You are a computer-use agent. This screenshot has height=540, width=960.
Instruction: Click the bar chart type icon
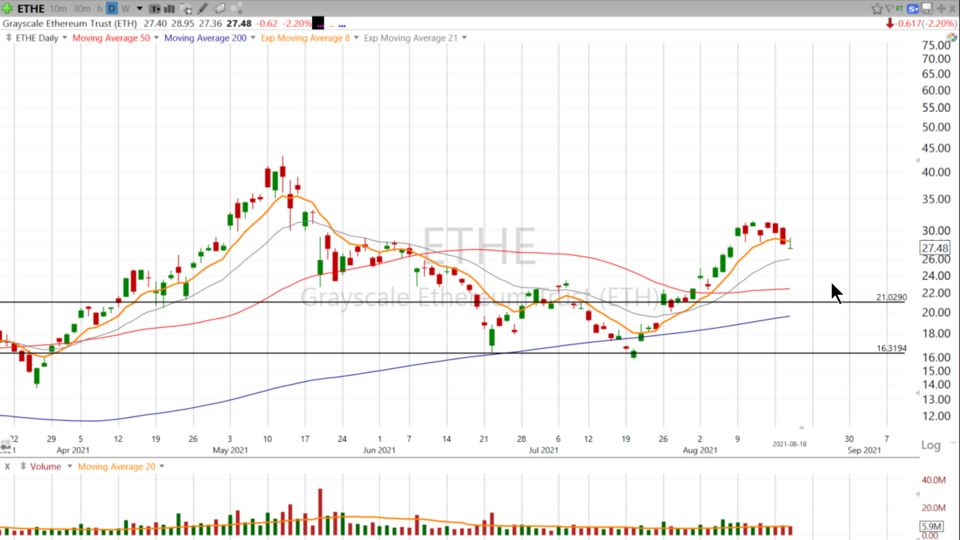click(169, 9)
